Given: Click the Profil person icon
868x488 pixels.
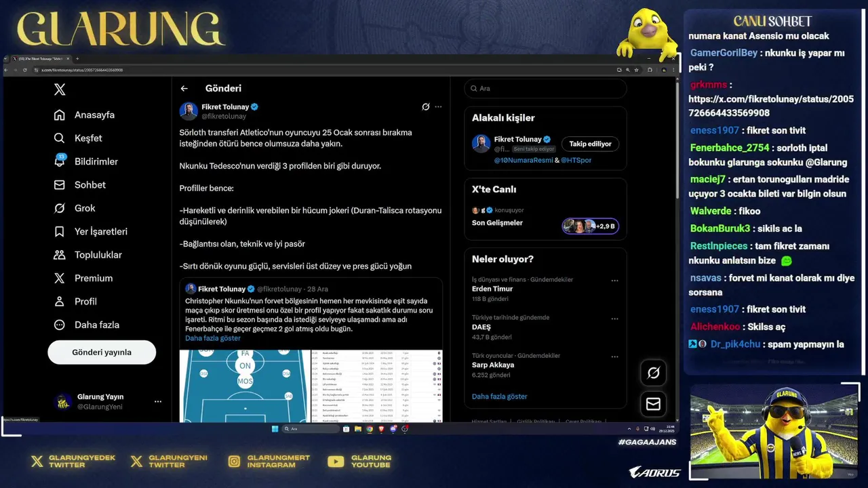Looking at the screenshot, I should (60, 302).
